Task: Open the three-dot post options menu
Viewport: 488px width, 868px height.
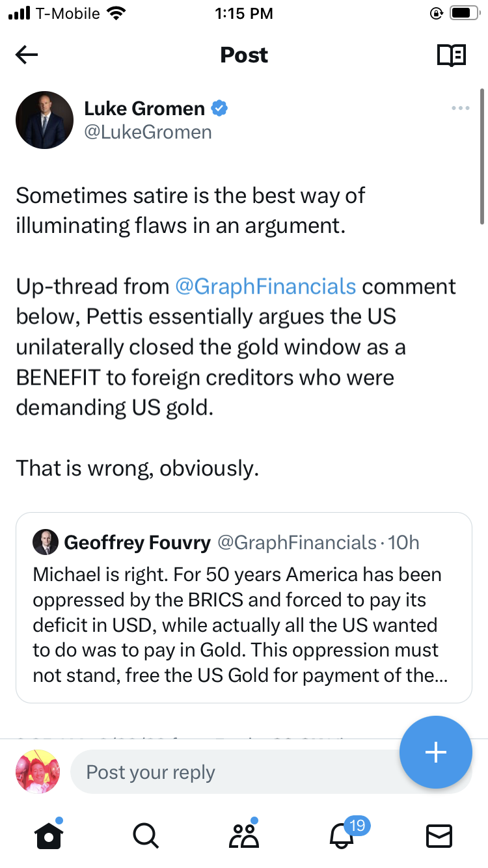Action: coord(460,108)
